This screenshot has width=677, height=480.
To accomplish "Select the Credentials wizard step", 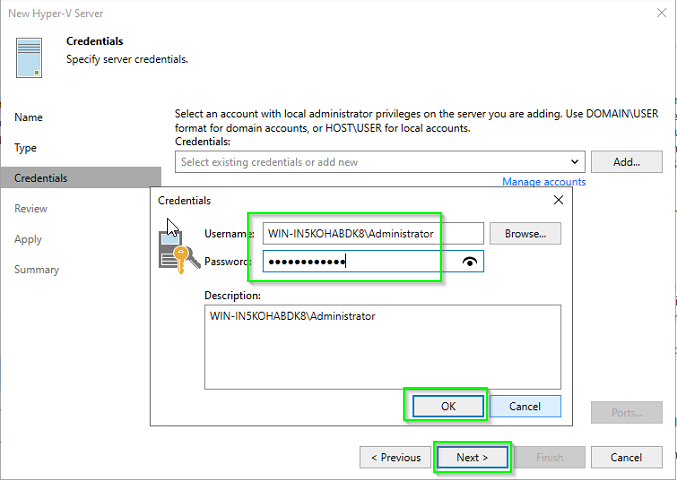I will coord(81,178).
